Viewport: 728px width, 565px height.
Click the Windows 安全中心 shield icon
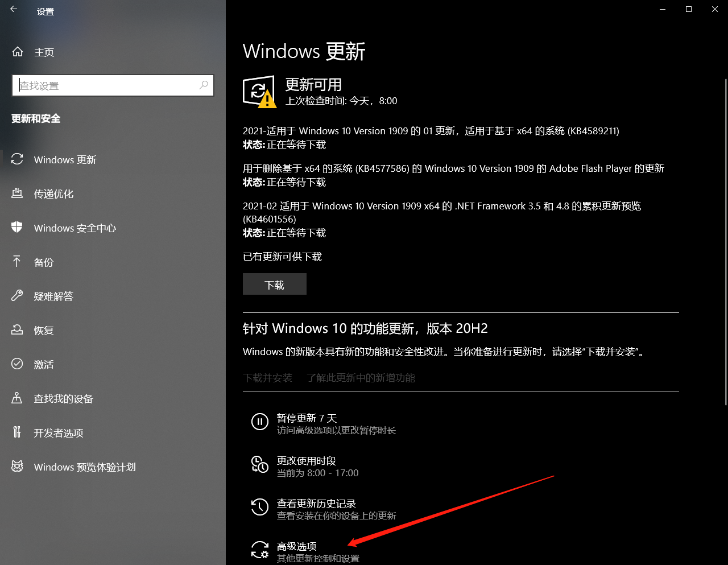(17, 228)
